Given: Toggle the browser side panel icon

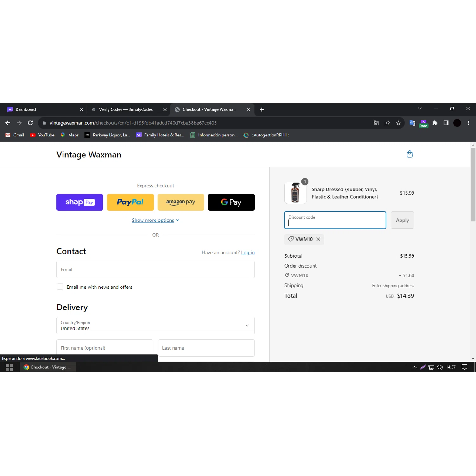Looking at the screenshot, I should tap(446, 123).
